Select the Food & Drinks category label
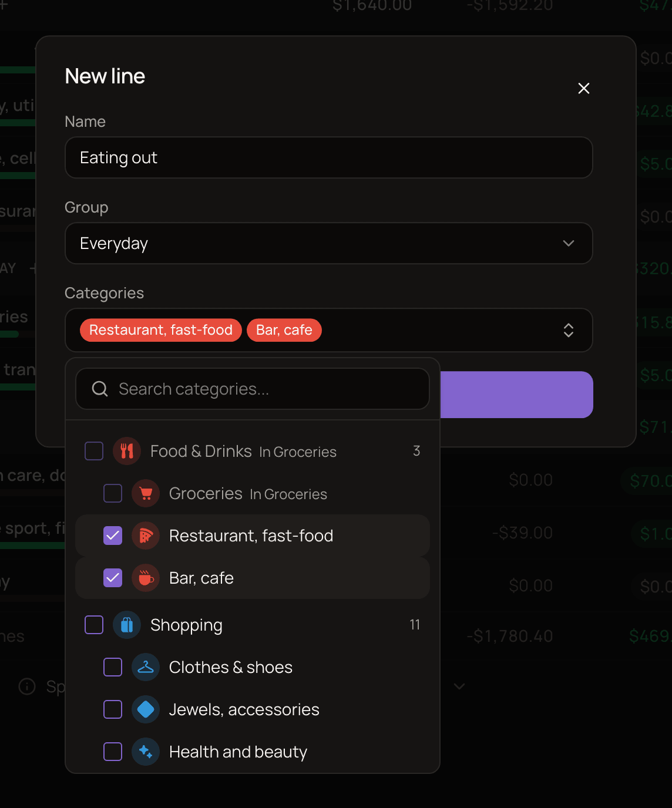This screenshot has height=808, width=672. pos(201,451)
